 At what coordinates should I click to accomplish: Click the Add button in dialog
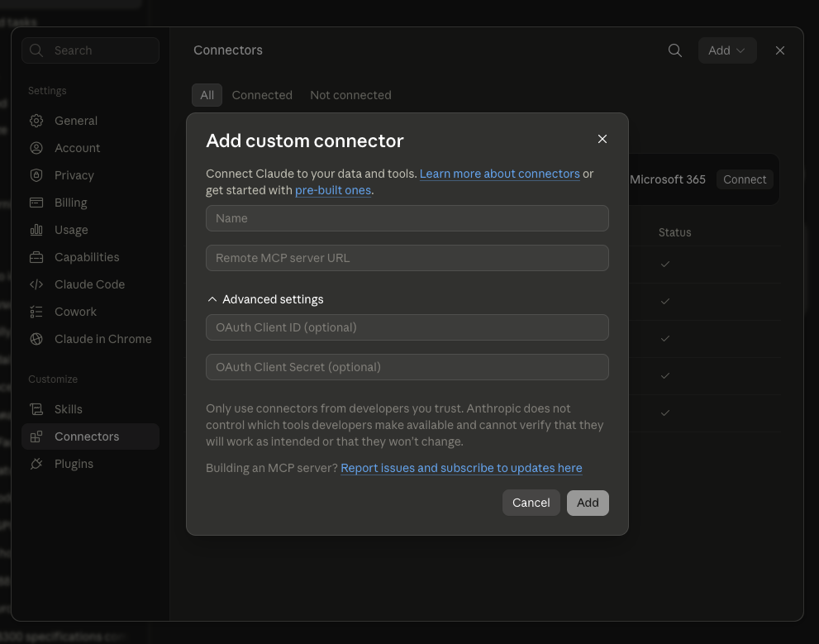[x=588, y=503]
